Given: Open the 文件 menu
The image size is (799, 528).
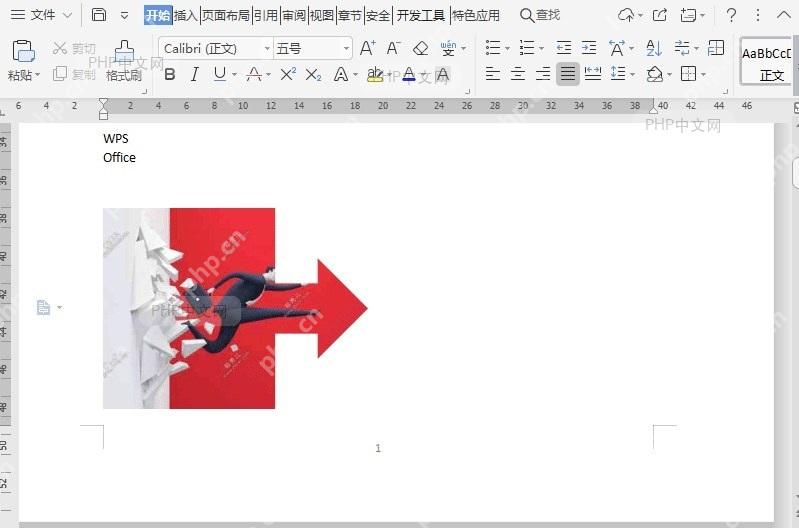Looking at the screenshot, I should (41, 15).
